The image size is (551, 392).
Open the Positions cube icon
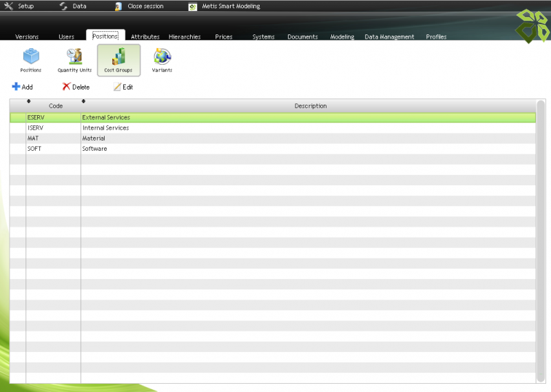click(30, 57)
